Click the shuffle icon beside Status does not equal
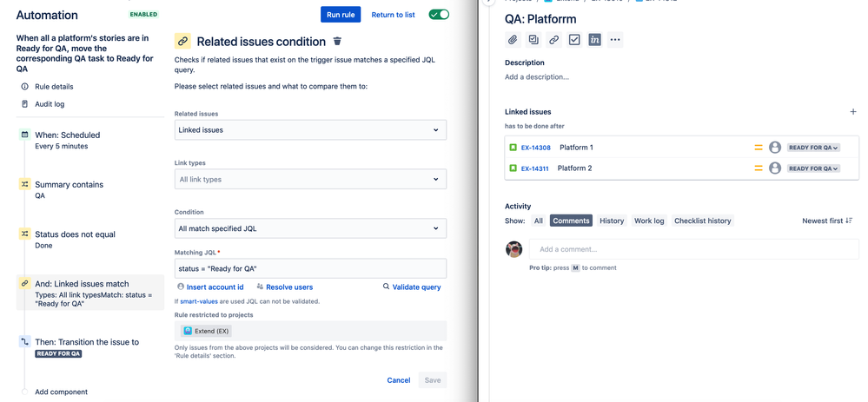868x402 pixels. point(24,234)
